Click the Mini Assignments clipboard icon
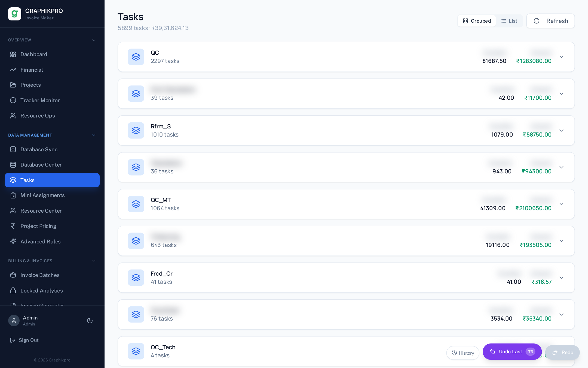The image size is (588, 368). tap(13, 195)
